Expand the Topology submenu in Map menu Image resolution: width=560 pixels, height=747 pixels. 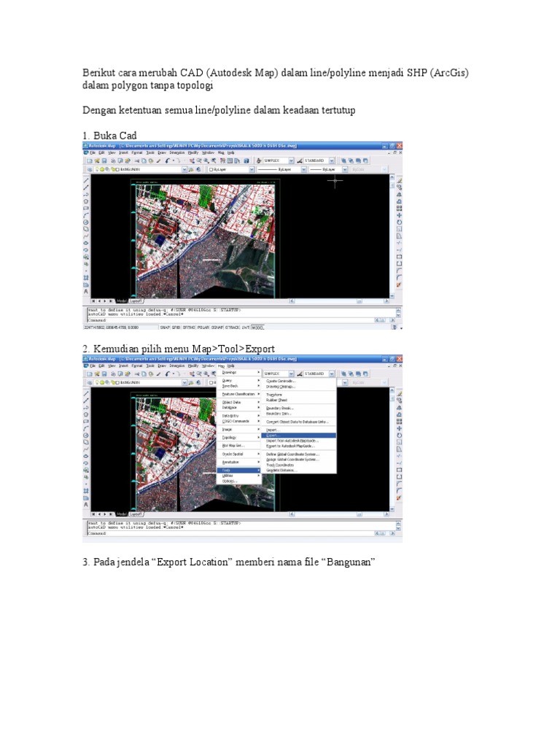[x=238, y=438]
